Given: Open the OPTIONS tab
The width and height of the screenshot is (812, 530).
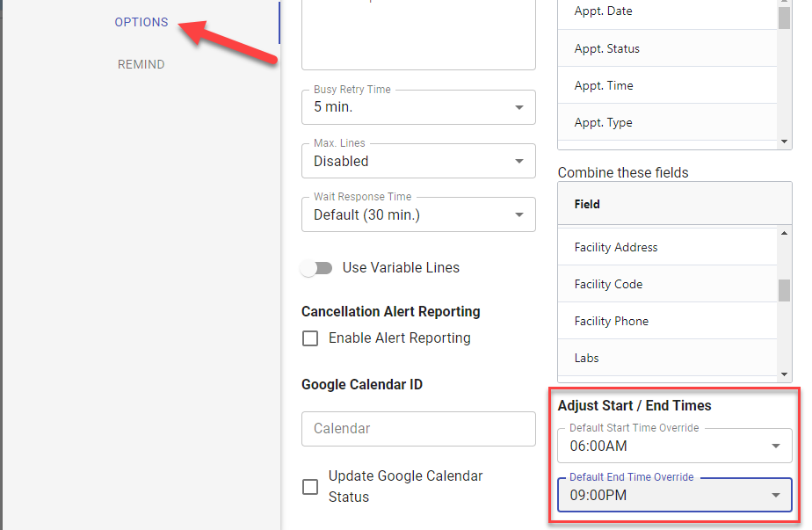Looking at the screenshot, I should click(x=141, y=22).
